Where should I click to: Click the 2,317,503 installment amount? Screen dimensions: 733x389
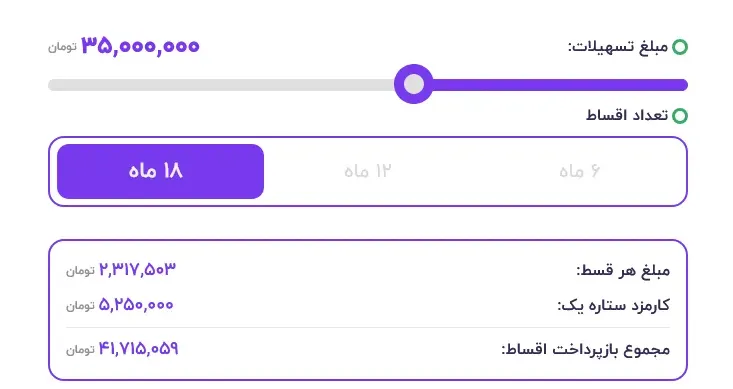click(x=137, y=269)
